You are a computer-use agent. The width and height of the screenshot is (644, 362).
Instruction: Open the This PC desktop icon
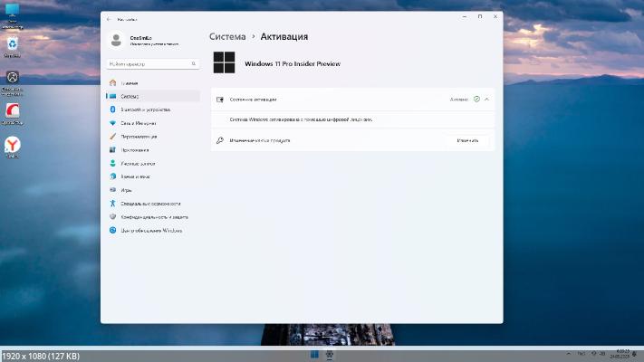click(13, 16)
